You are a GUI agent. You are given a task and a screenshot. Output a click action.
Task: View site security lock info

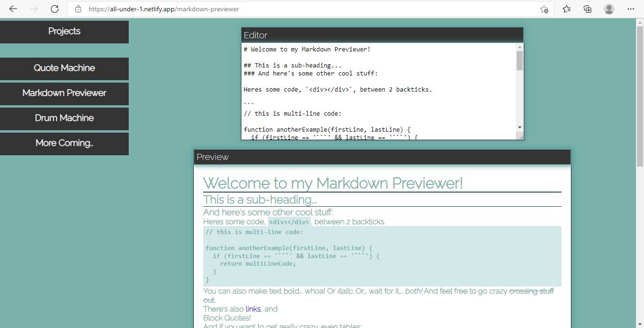(x=78, y=9)
